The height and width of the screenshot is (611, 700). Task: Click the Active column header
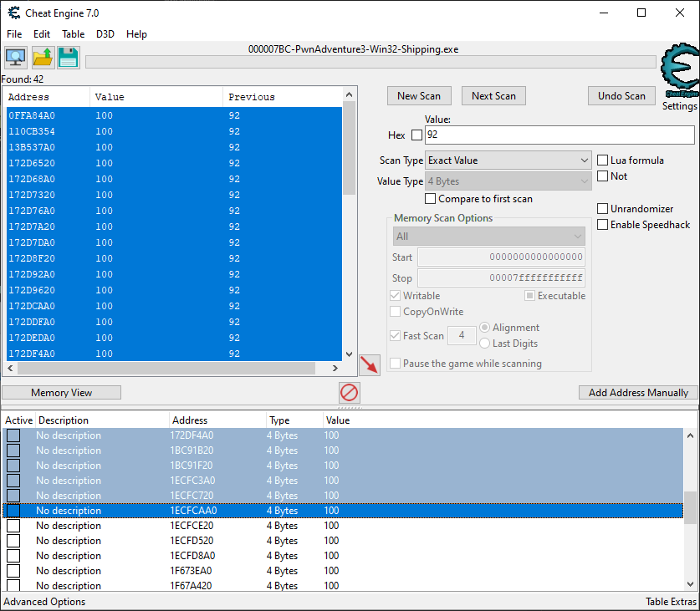(x=18, y=420)
